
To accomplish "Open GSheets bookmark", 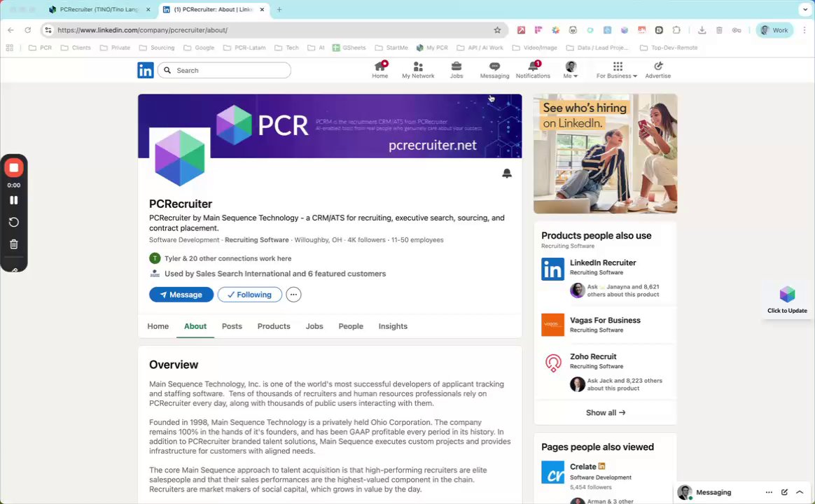I will [x=349, y=48].
